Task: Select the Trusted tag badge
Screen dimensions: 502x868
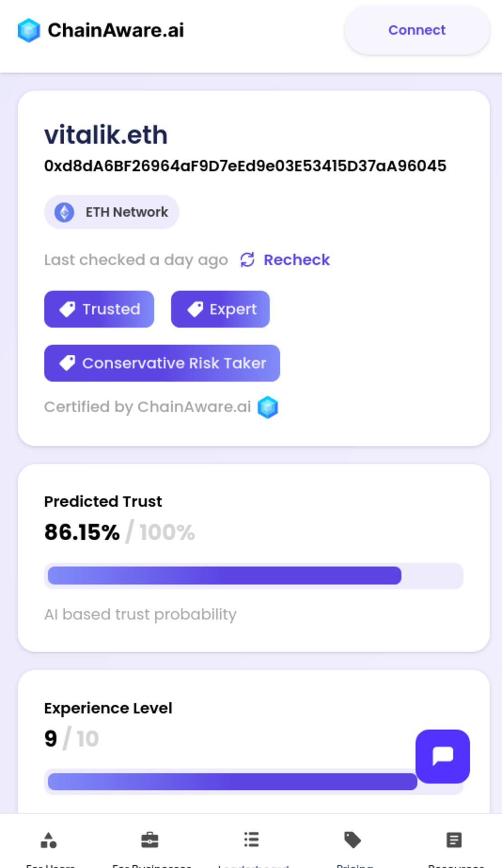Action: [99, 309]
